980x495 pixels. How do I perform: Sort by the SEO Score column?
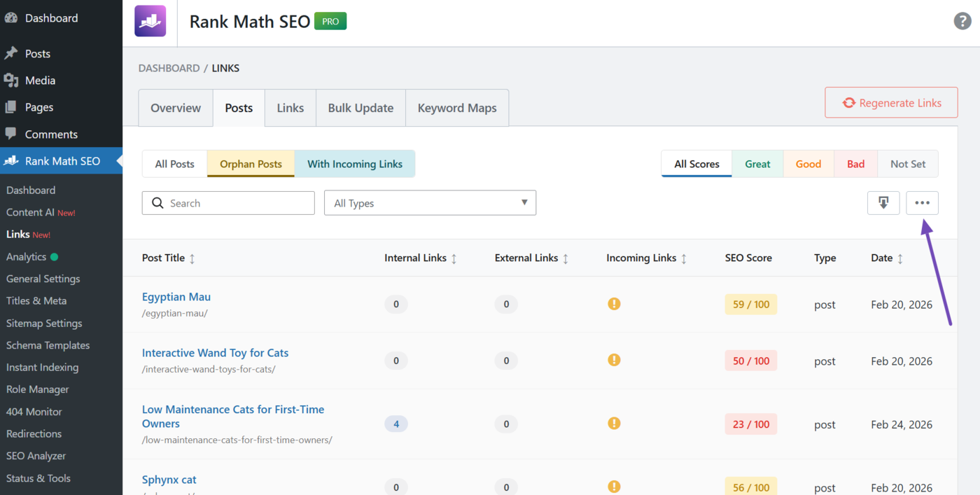(748, 258)
